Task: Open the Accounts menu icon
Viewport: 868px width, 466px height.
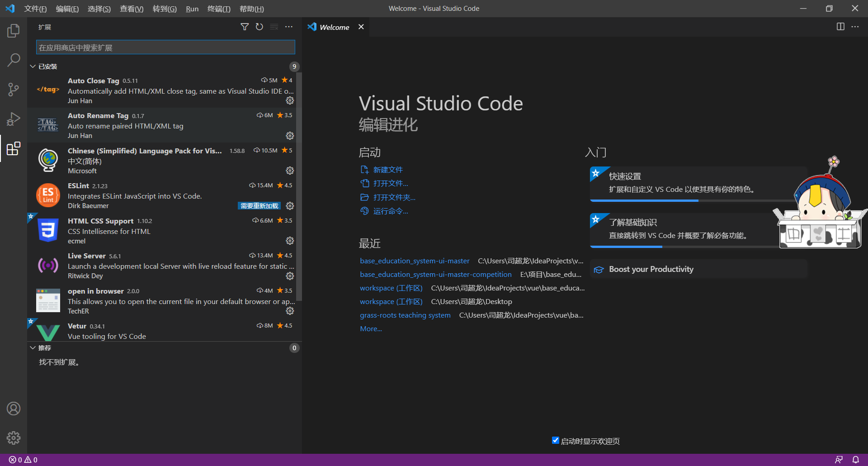Action: (x=14, y=409)
